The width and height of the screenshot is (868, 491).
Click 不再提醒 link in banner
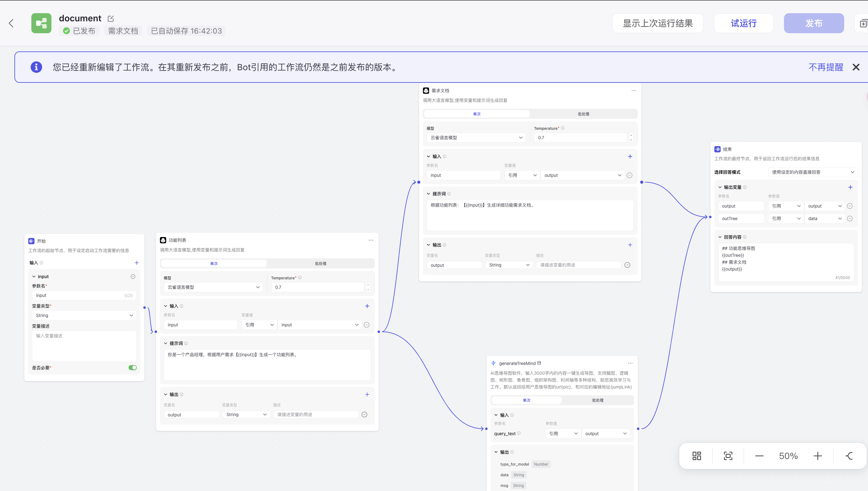tap(826, 67)
